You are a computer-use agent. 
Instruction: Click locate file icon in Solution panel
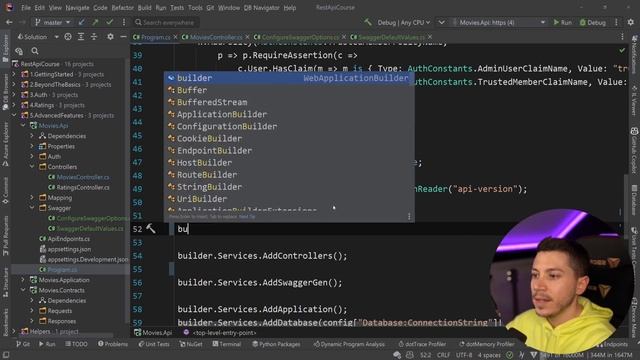[68, 37]
